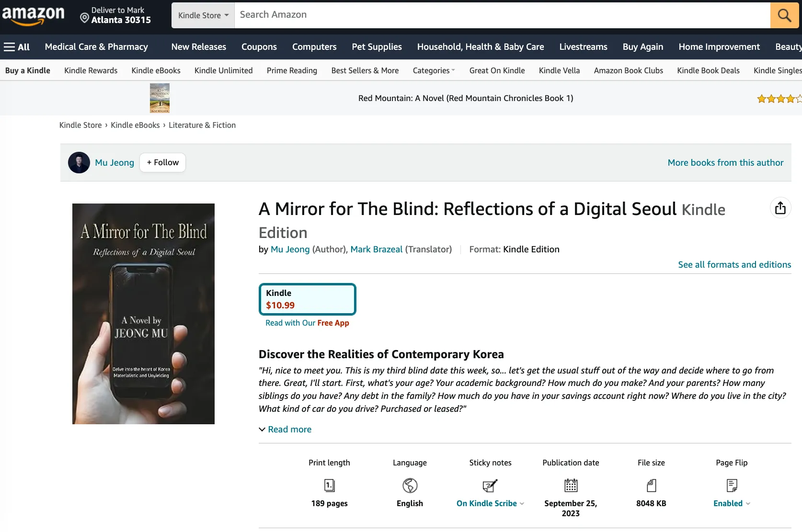Go to Buy Again
The image size is (802, 532).
coord(643,47)
